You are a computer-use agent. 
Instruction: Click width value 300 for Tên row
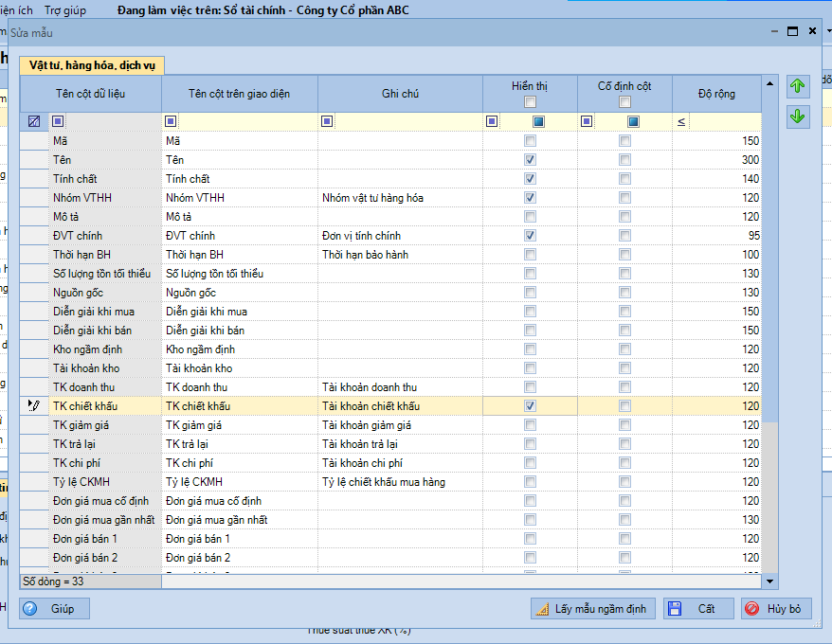716,160
